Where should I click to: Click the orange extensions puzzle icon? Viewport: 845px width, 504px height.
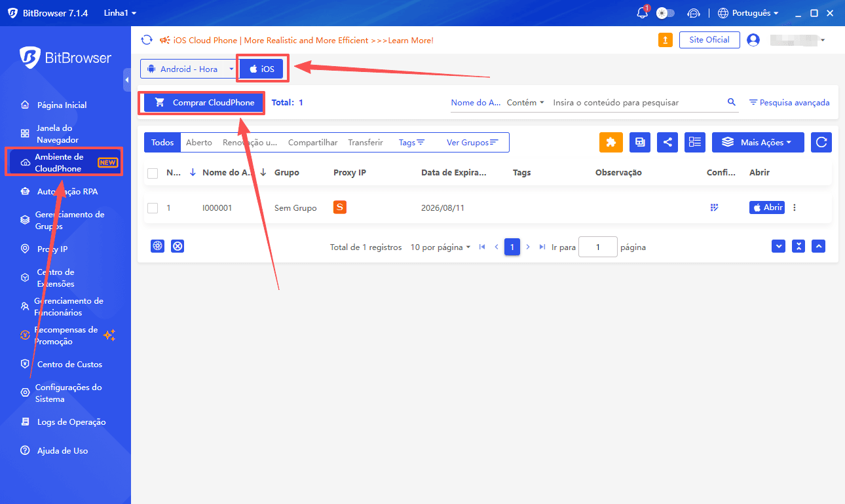pyautogui.click(x=611, y=142)
